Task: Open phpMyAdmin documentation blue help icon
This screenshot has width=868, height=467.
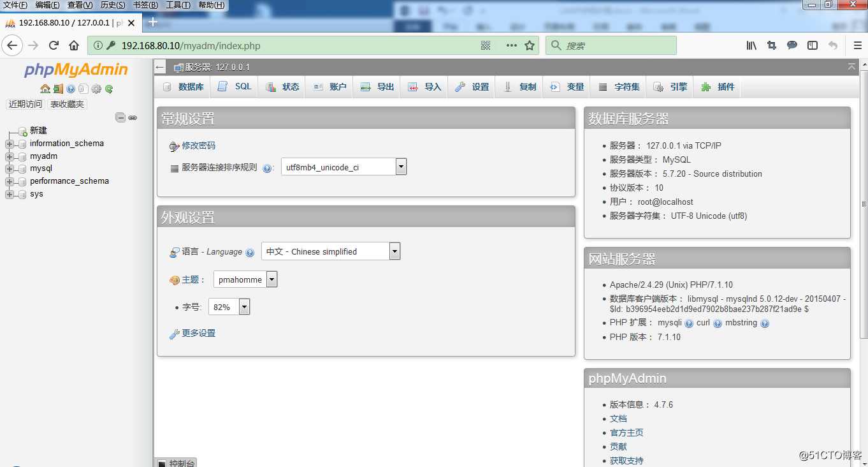Action: pos(71,89)
